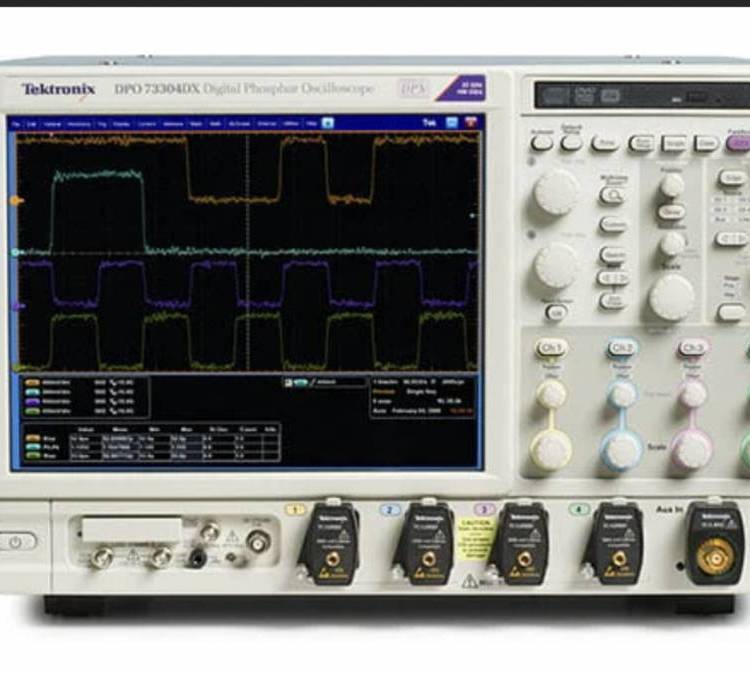Open the File menu on scope display
The image size is (750, 673).
16,124
